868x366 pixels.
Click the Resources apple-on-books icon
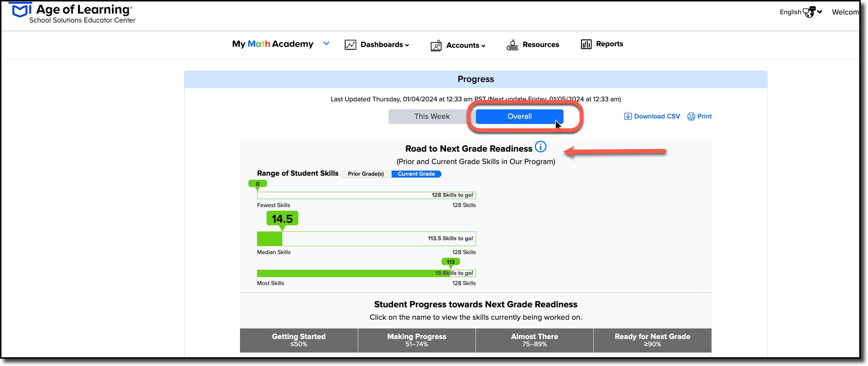click(512, 45)
